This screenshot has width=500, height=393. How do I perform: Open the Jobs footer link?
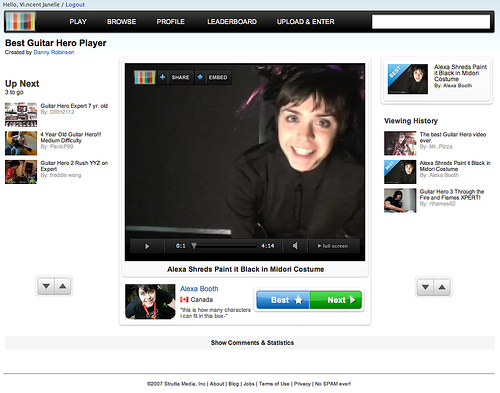[249, 384]
